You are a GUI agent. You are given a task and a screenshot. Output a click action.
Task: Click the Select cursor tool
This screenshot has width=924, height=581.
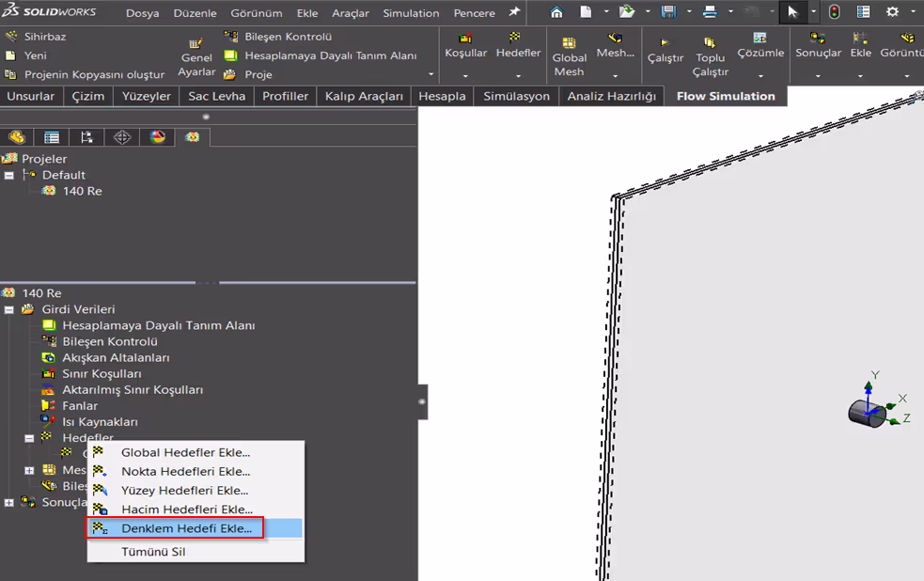coord(792,12)
